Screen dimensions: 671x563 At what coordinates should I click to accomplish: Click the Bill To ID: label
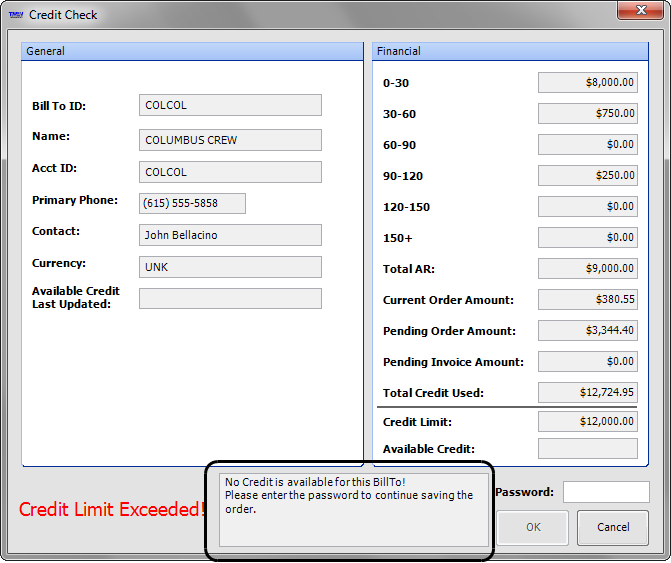(x=59, y=106)
